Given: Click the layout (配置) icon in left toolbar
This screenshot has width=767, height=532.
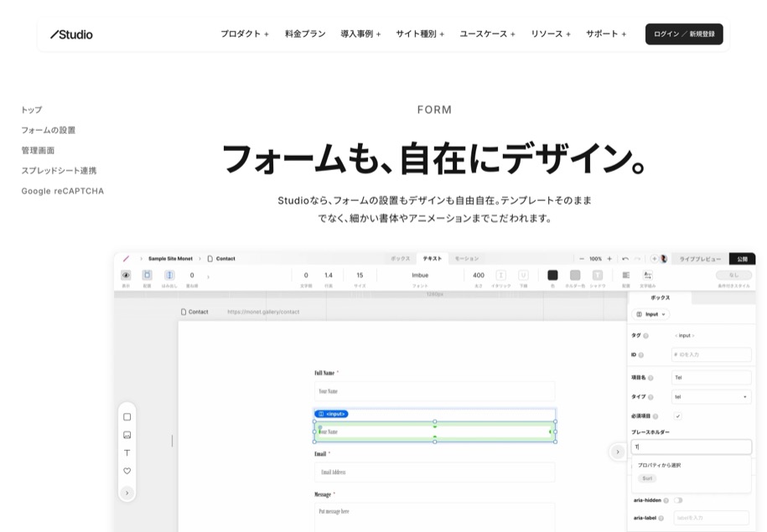Looking at the screenshot, I should (148, 276).
